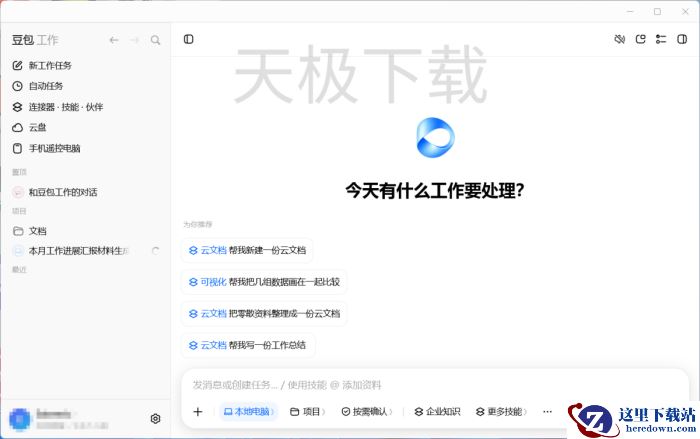Click the three-dot more options button

[547, 412]
